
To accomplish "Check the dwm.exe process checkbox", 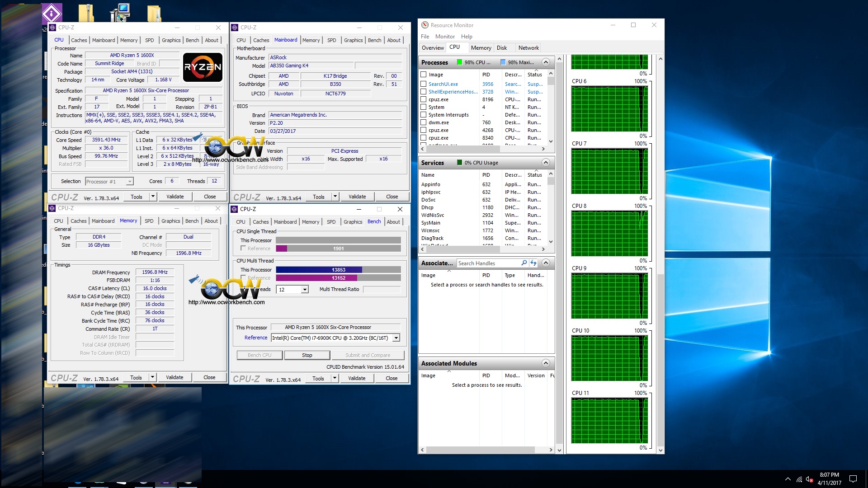I will coord(424,122).
